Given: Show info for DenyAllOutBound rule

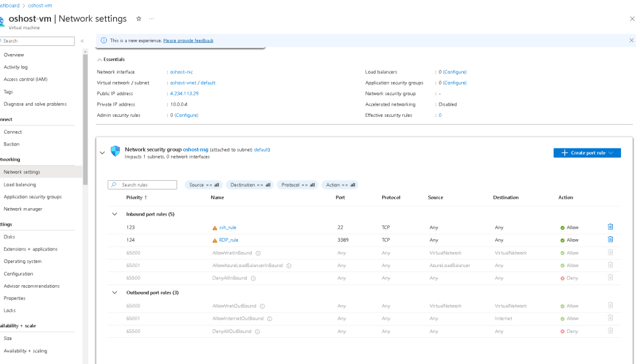Looking at the screenshot, I should [257, 332].
